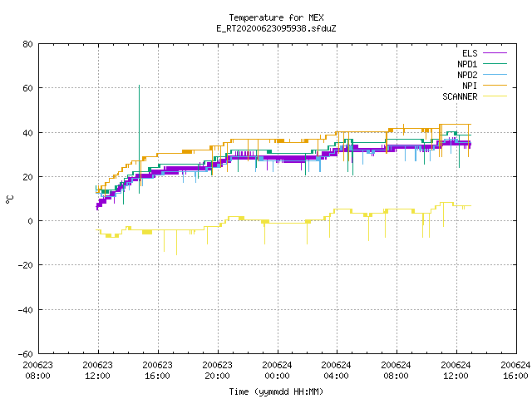Click the x-axis tick label 200623 08:00
Image resolution: width=532 pixels, height=399 pixels.
coord(38,371)
